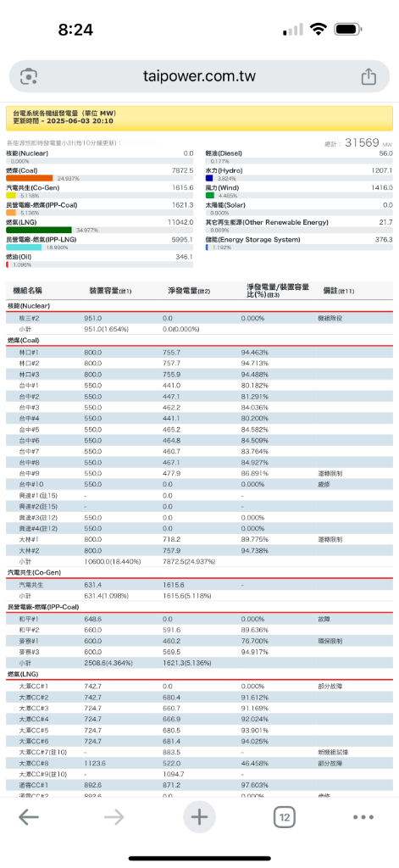399x868 pixels.
Task: Open the three-dots more menu
Action: pyautogui.click(x=363, y=817)
